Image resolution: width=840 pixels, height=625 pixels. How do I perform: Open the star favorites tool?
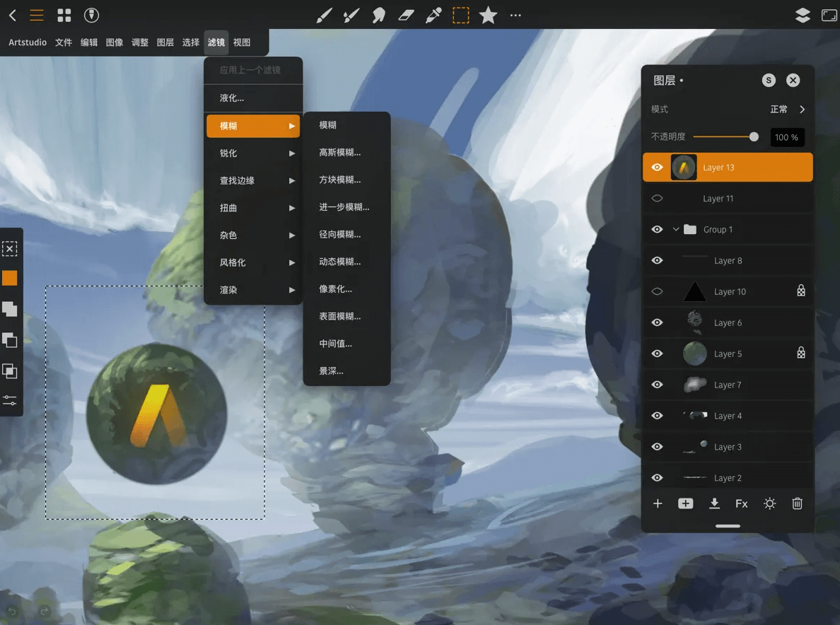[x=488, y=15]
